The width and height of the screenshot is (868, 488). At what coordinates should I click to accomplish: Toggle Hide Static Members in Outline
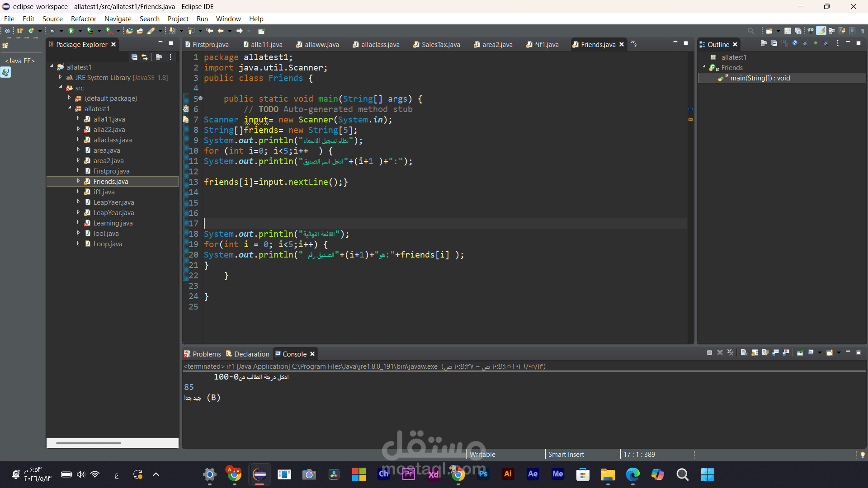805,43
